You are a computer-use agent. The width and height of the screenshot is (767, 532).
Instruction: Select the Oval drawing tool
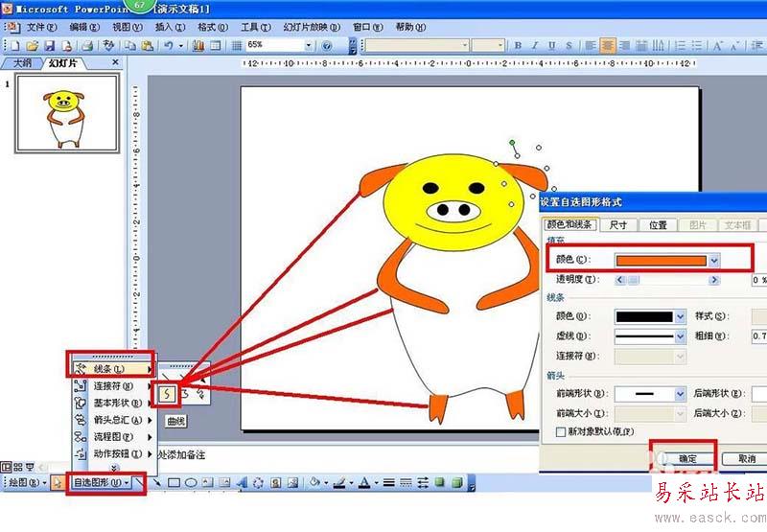(191, 482)
